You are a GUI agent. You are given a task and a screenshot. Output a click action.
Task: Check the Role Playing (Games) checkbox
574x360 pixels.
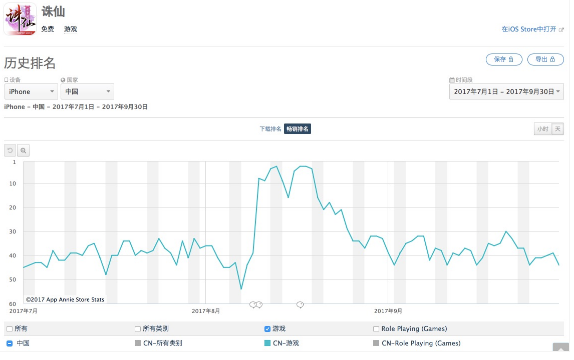[376, 329]
